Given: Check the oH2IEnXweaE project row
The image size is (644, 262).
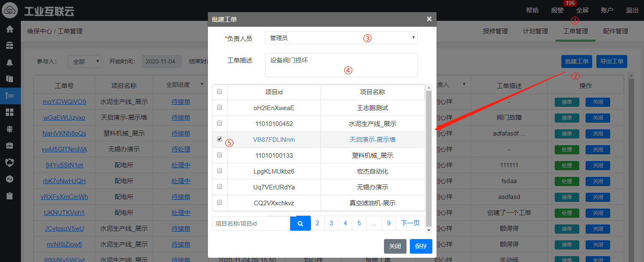Looking at the screenshot, I should (x=220, y=108).
